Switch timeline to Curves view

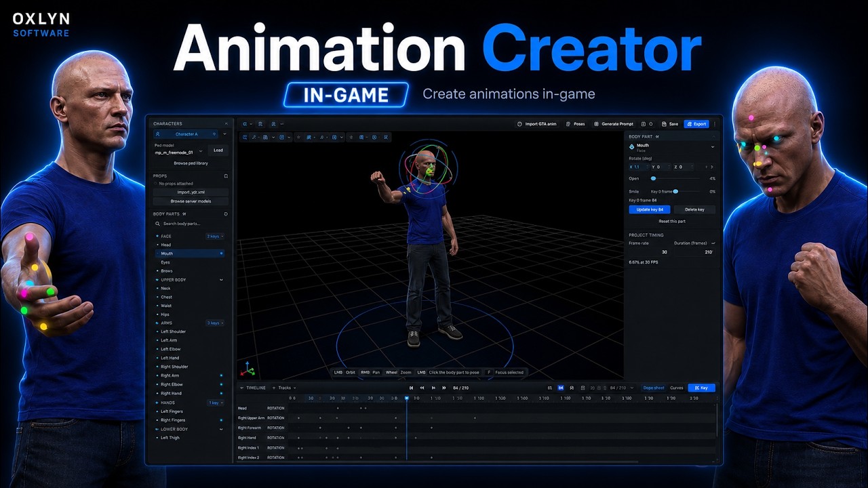(x=677, y=388)
